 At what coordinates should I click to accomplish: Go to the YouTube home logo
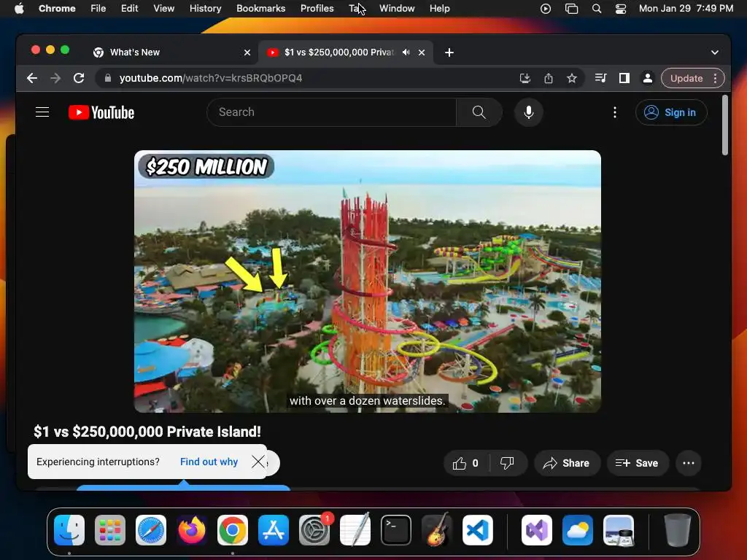[101, 112]
